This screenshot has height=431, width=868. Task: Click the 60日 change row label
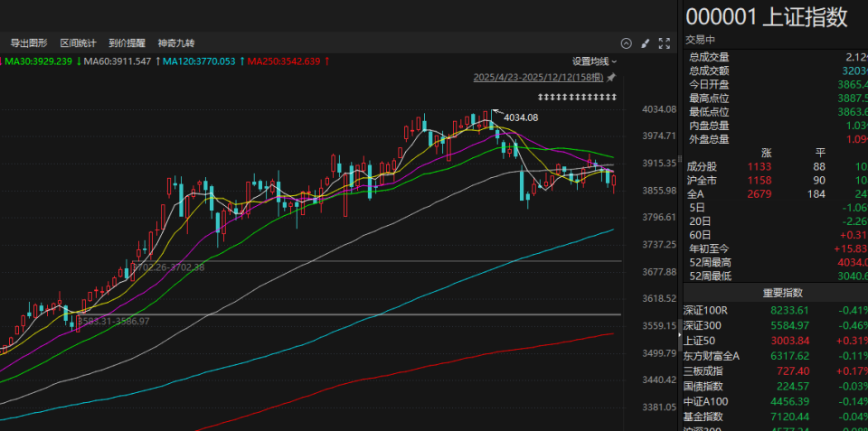coord(700,235)
